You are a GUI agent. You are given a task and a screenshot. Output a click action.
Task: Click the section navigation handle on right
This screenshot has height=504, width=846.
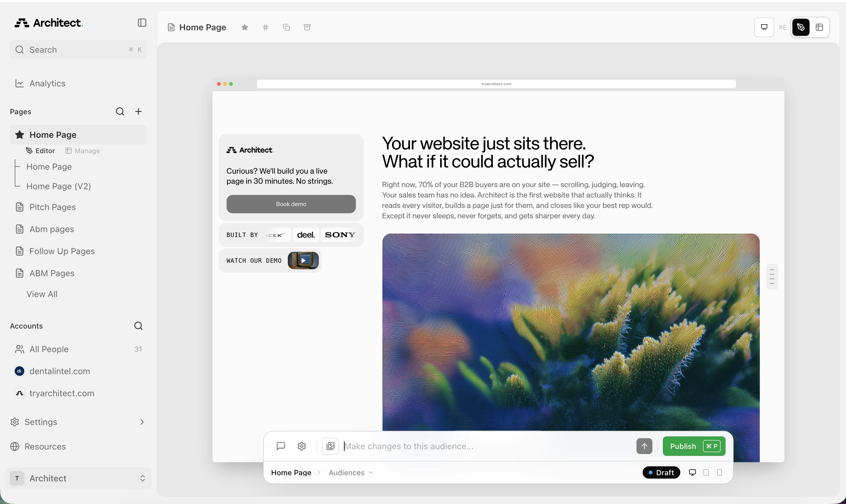tap(772, 276)
